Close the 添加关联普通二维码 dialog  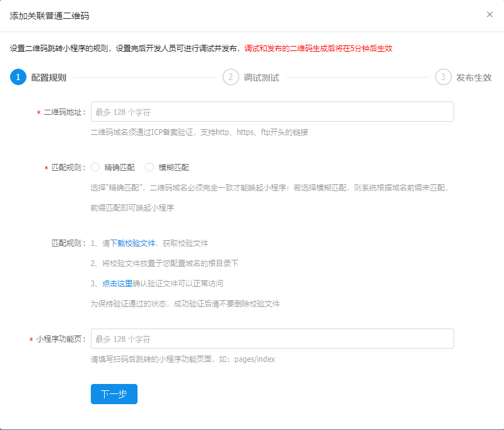[489, 15]
